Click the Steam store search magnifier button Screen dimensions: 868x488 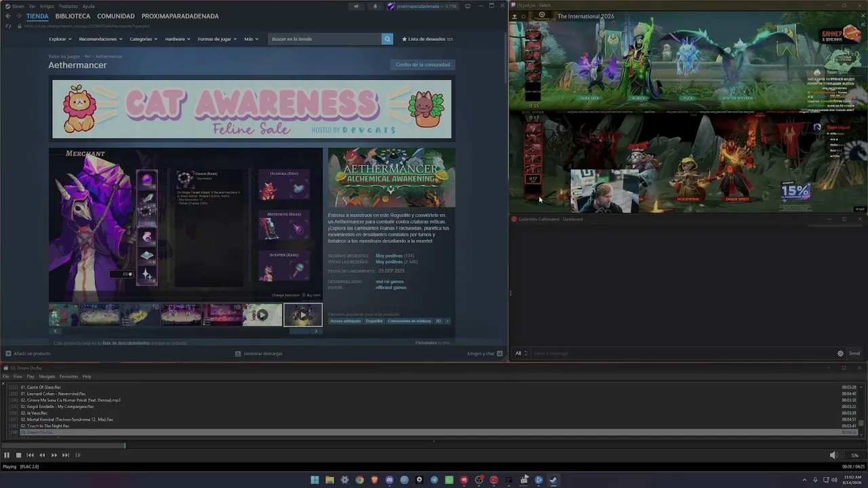pos(387,39)
